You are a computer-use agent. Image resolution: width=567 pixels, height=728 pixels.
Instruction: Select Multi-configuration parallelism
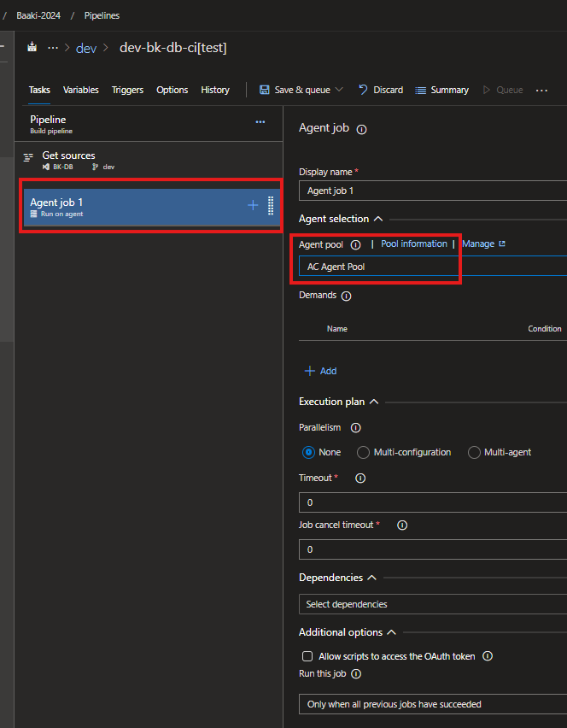(363, 452)
